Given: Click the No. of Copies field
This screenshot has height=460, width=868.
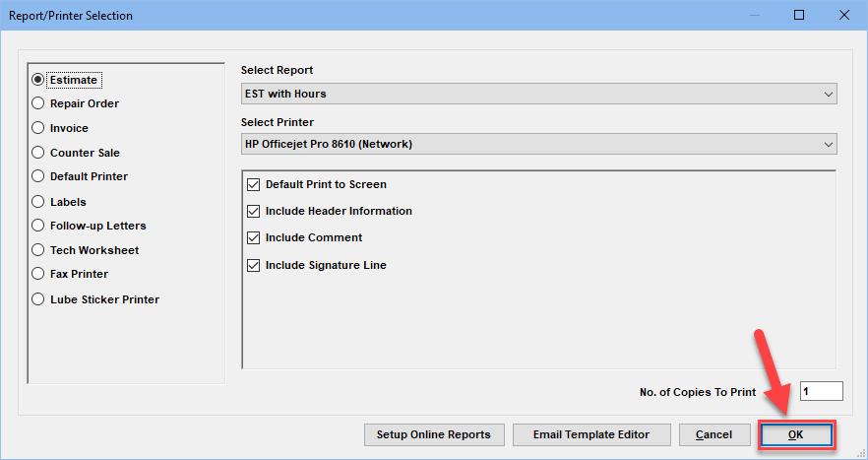Looking at the screenshot, I should pyautogui.click(x=821, y=391).
